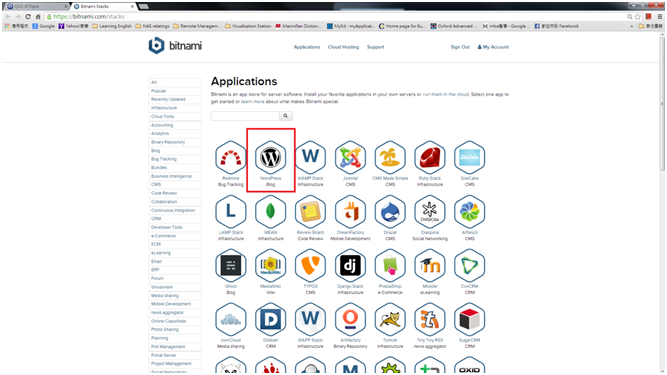Open the MEAN infrastructure icon
667x375 pixels.
pos(271,212)
